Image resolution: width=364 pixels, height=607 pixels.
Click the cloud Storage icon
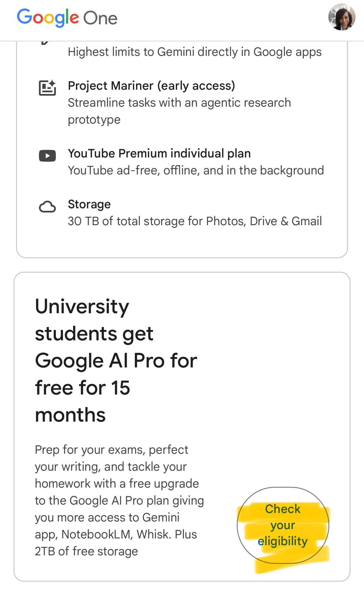[x=47, y=207]
